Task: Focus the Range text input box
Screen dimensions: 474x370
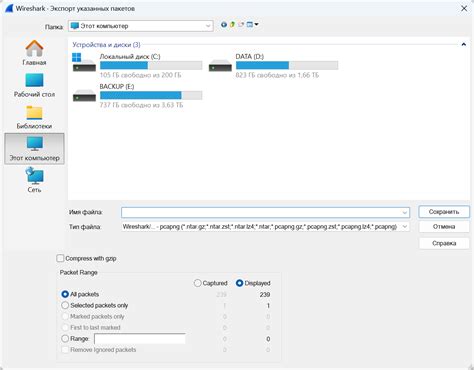Action: tap(140, 339)
